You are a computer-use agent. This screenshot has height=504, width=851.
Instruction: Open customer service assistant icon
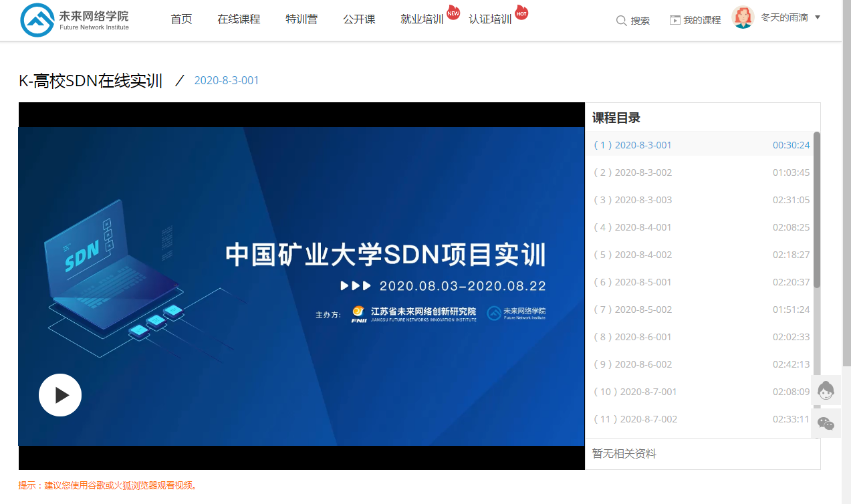coord(826,390)
